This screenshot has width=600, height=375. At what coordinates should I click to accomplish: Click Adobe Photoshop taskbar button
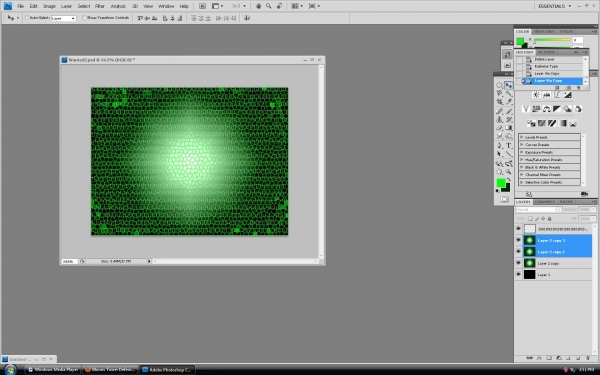click(x=167, y=370)
